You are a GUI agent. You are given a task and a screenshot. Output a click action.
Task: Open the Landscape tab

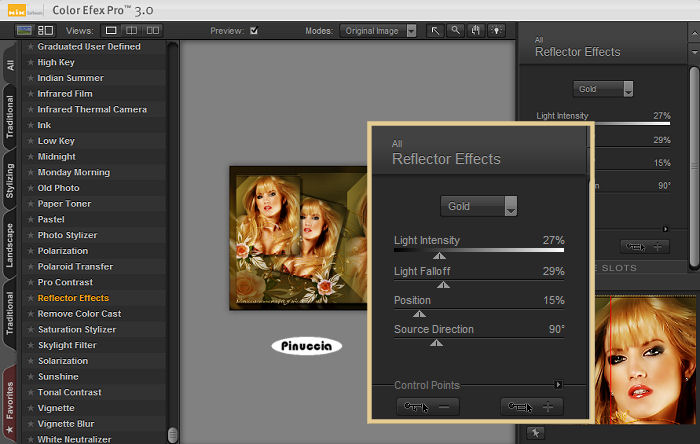(x=10, y=245)
